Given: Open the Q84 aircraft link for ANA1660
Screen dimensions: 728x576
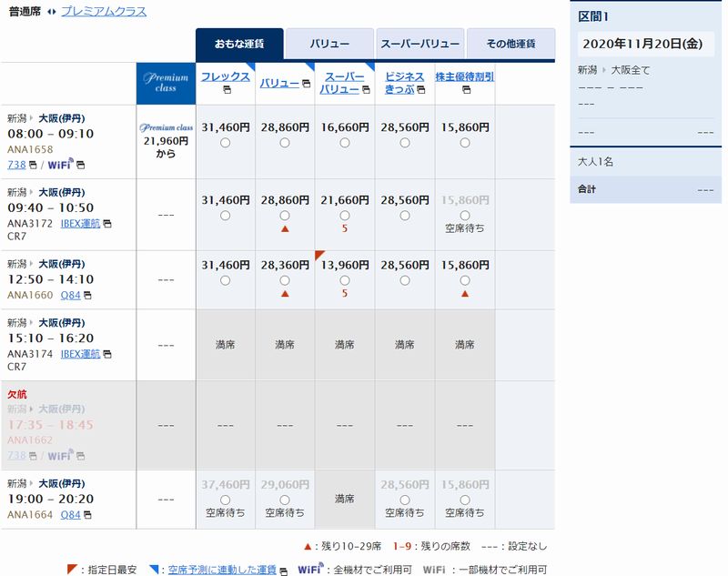Looking at the screenshot, I should tap(71, 295).
